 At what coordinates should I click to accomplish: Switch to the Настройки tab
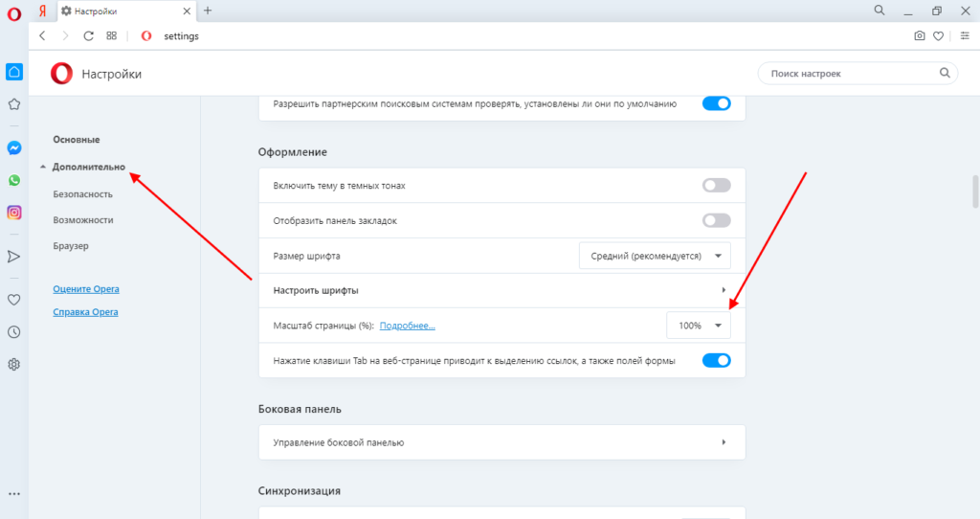pyautogui.click(x=122, y=11)
